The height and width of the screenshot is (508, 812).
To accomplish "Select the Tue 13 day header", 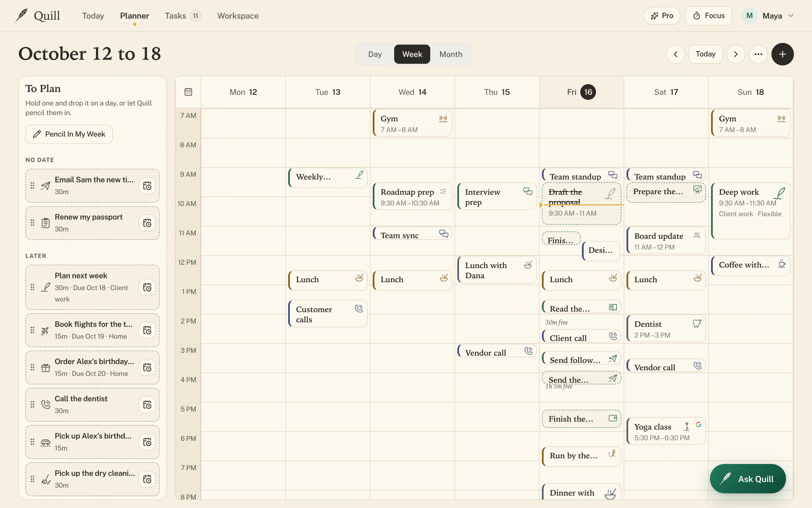I will 328,92.
